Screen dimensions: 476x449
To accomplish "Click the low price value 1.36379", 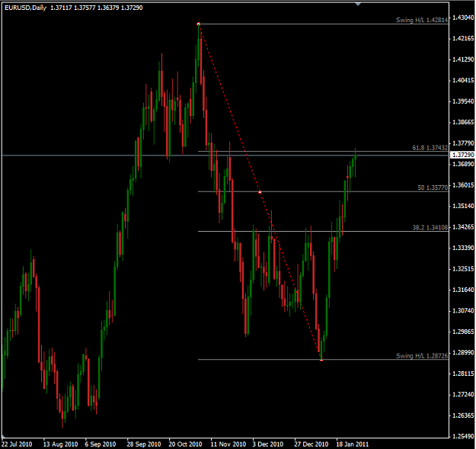I will [108, 8].
